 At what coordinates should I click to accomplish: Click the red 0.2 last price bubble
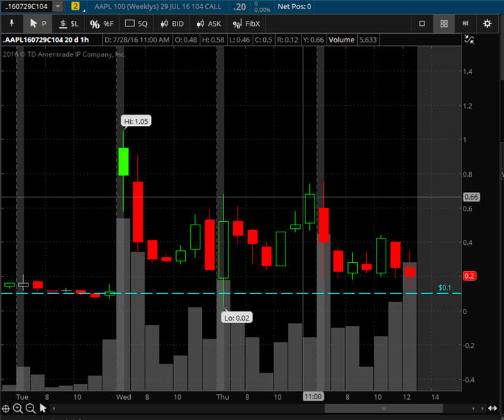[x=469, y=276]
